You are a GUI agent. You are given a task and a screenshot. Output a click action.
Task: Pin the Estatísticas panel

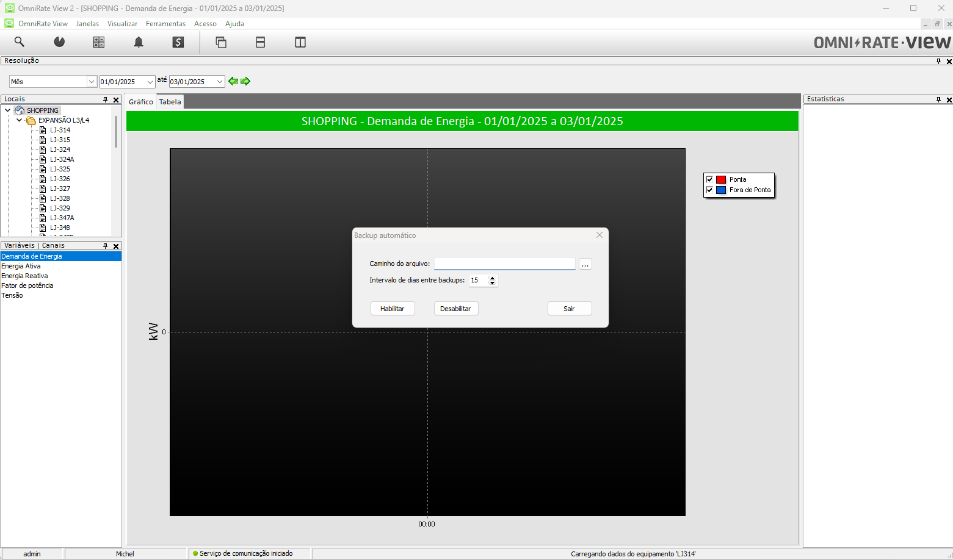coord(939,99)
